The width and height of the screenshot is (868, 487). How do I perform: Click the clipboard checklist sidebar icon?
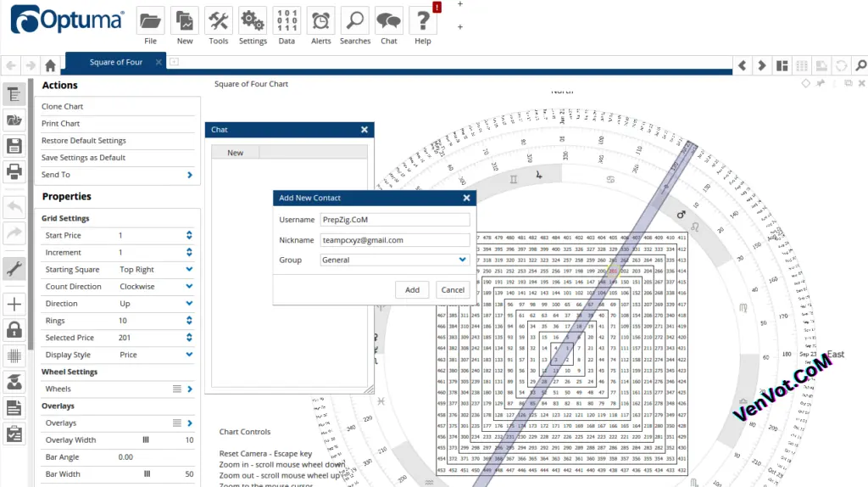[14, 434]
